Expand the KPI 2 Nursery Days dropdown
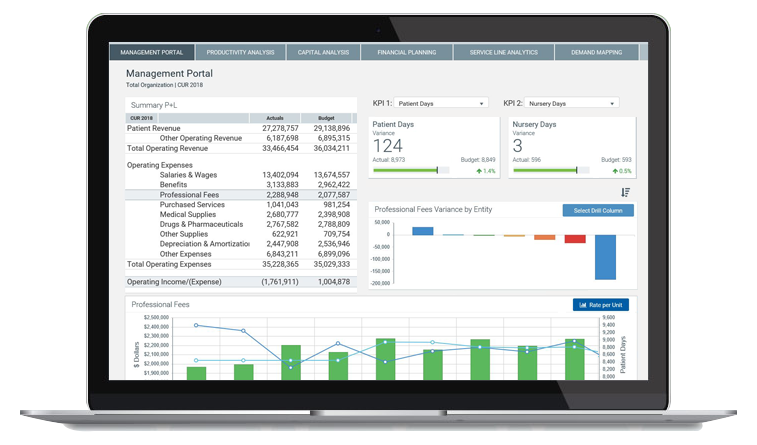 tap(572, 103)
